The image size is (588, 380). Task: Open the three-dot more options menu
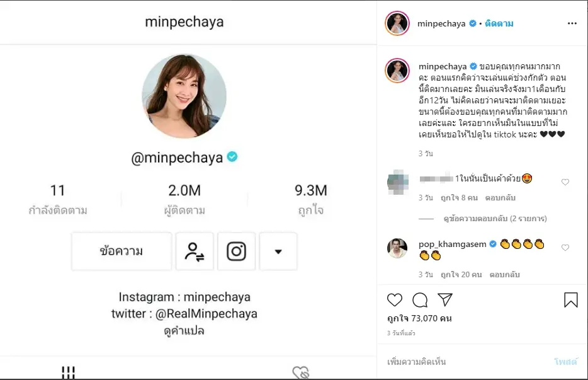pos(572,23)
